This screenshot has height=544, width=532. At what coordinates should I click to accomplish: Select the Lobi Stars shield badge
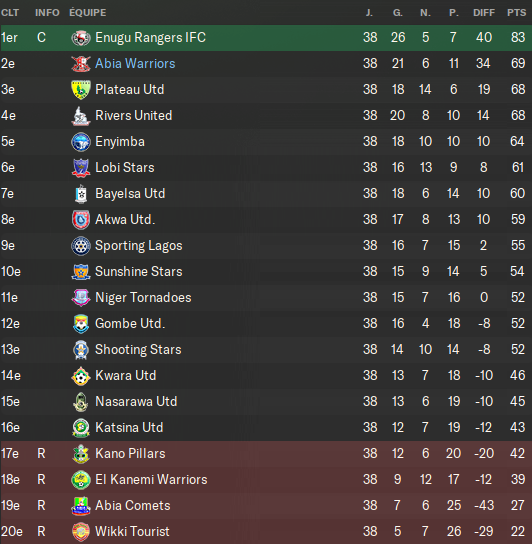tap(81, 168)
